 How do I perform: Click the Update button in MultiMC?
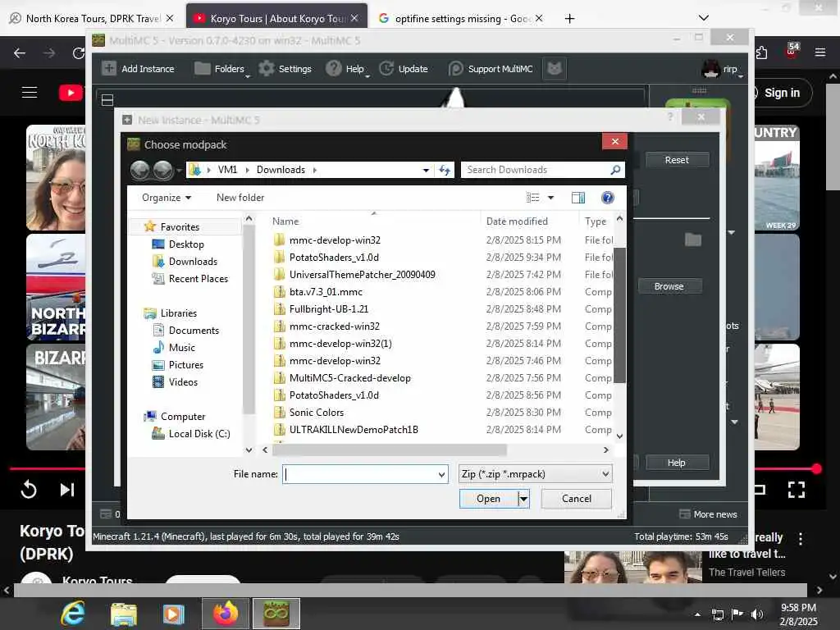pos(403,69)
